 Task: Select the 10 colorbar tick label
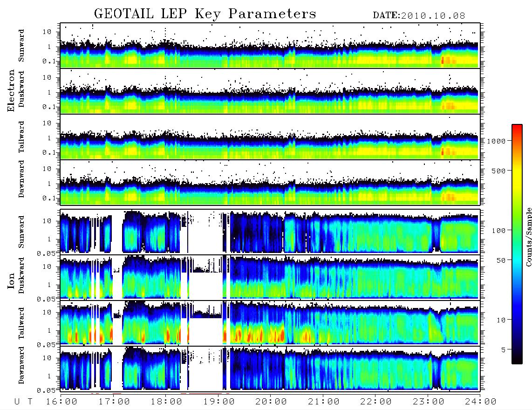(501, 320)
